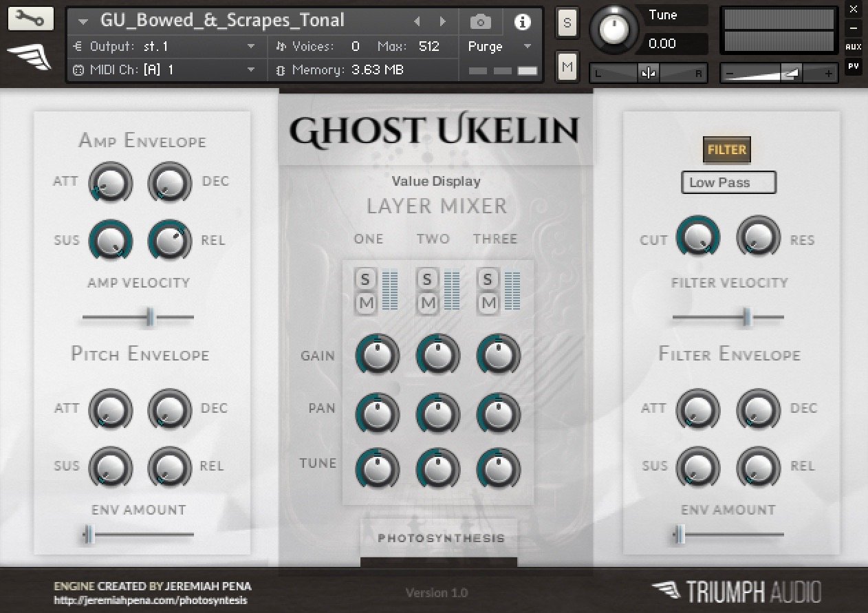Click the Max voices value 512

pos(428,47)
